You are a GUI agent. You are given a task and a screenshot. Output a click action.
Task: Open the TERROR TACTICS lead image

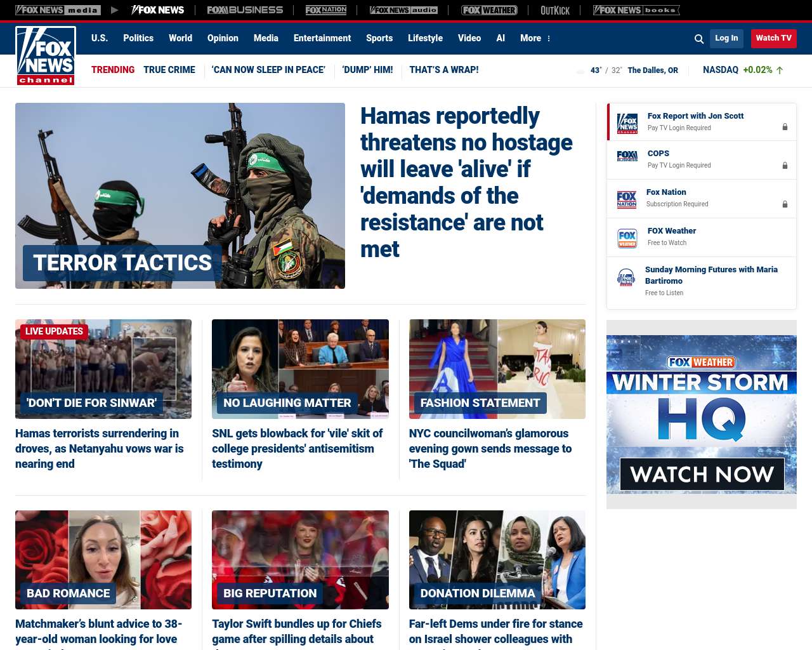coord(180,196)
